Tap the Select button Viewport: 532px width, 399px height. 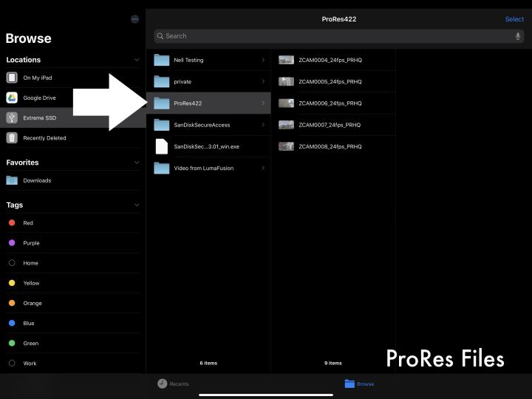click(x=514, y=19)
